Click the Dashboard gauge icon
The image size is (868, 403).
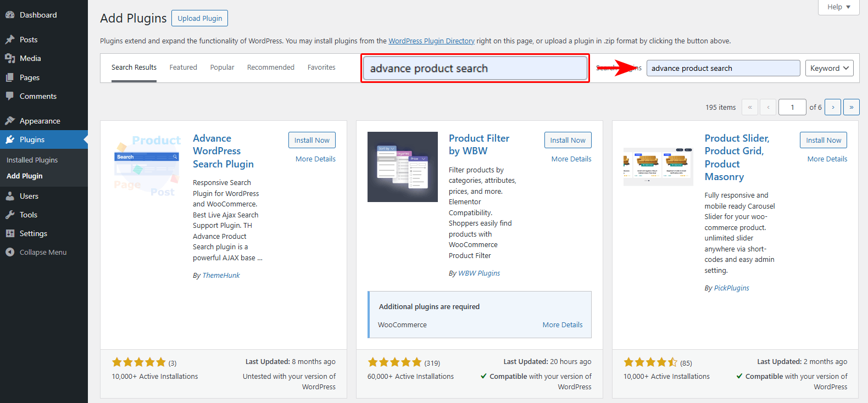click(x=10, y=15)
